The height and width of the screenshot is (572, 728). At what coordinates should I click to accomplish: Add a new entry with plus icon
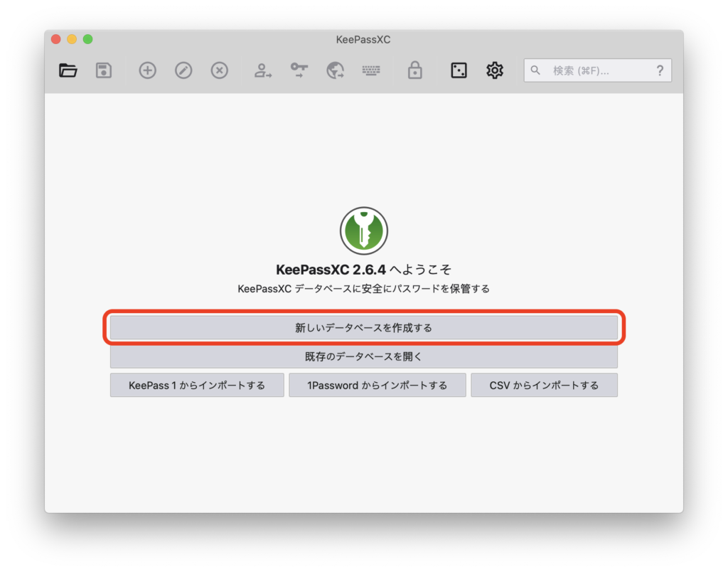click(x=148, y=70)
